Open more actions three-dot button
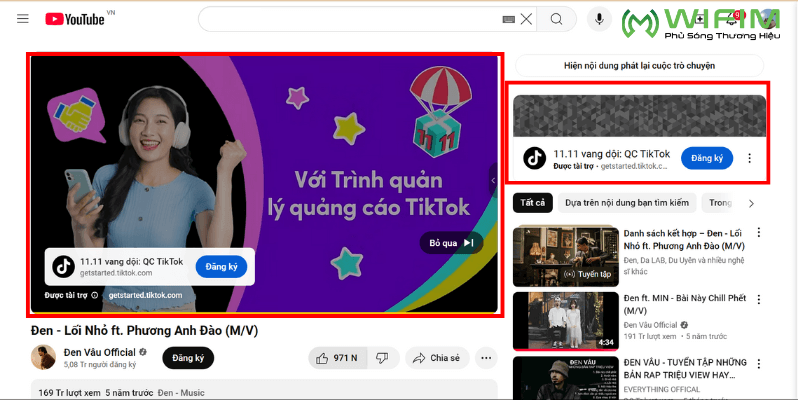The height and width of the screenshot is (400, 800). tap(486, 358)
